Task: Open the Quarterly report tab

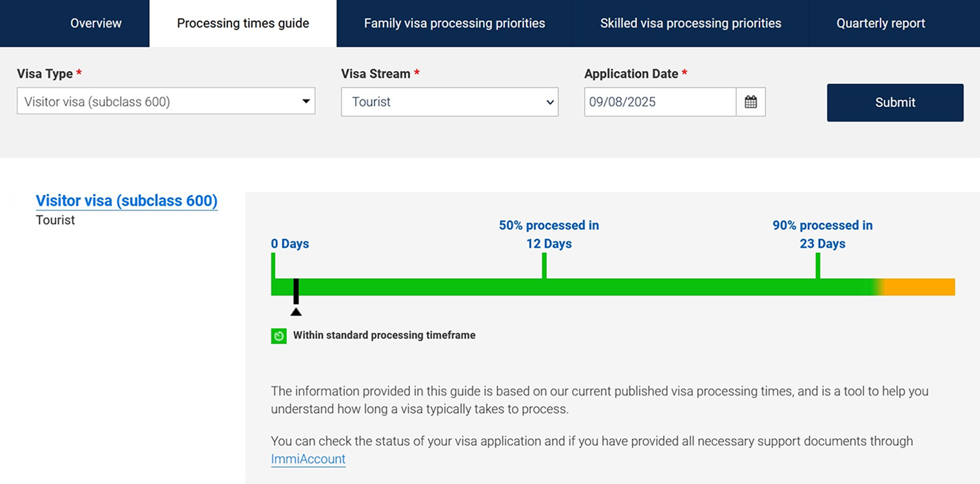Action: click(881, 23)
